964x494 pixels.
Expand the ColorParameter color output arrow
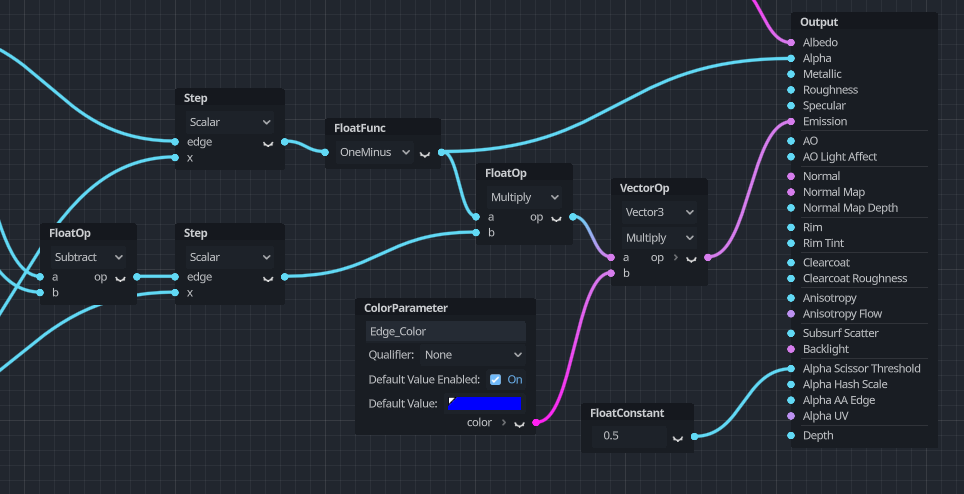(503, 423)
